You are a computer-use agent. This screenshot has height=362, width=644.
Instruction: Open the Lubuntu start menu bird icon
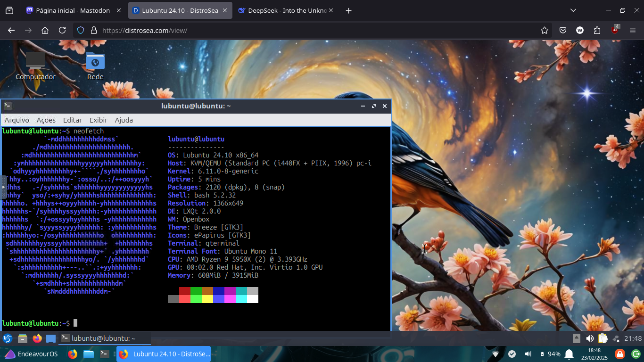[8, 338]
